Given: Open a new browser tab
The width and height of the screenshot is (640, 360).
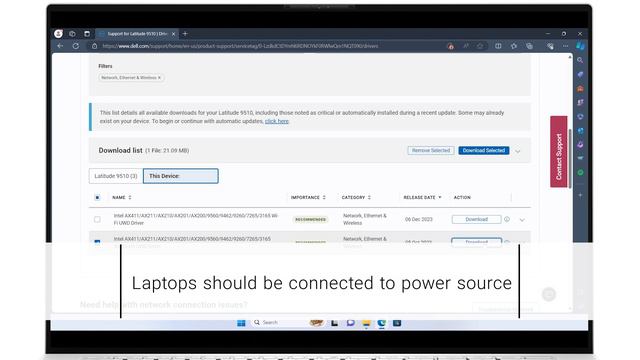Looking at the screenshot, I should [x=185, y=34].
